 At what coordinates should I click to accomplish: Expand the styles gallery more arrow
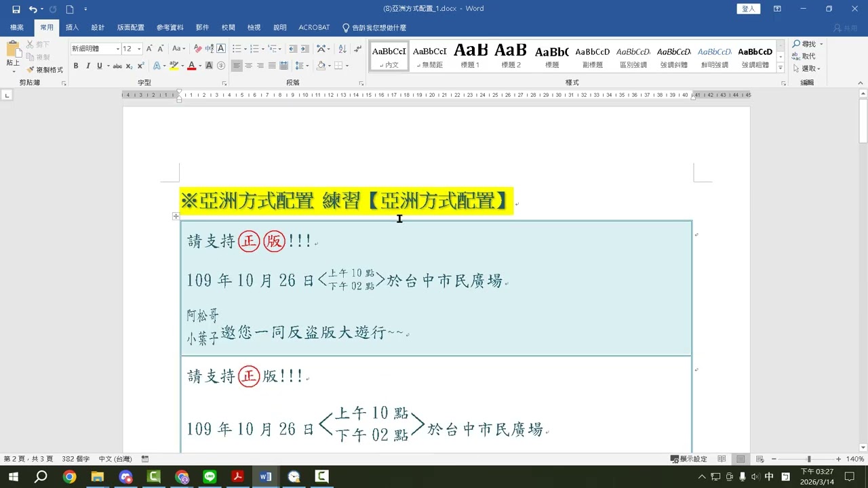tap(781, 68)
